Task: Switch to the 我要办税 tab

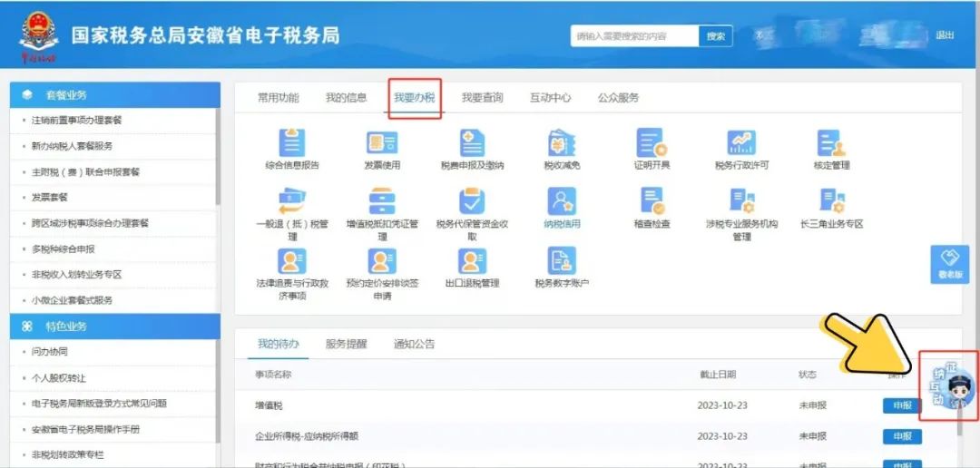Action: point(415,98)
